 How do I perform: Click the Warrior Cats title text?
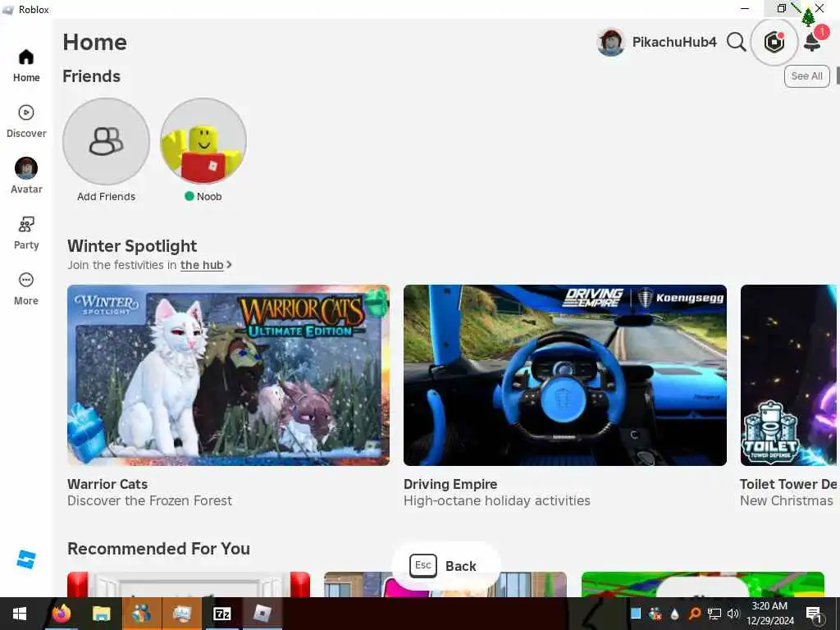[107, 484]
